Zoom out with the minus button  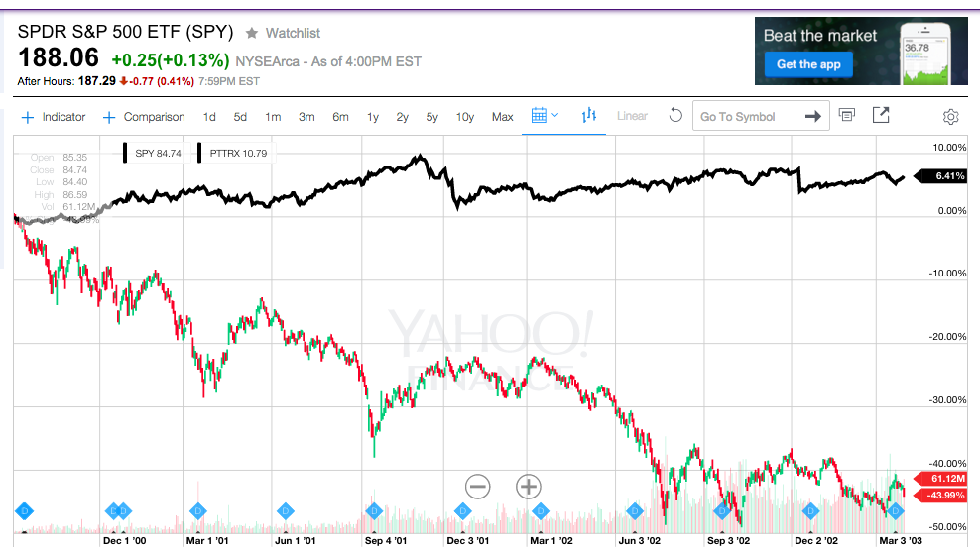point(477,487)
